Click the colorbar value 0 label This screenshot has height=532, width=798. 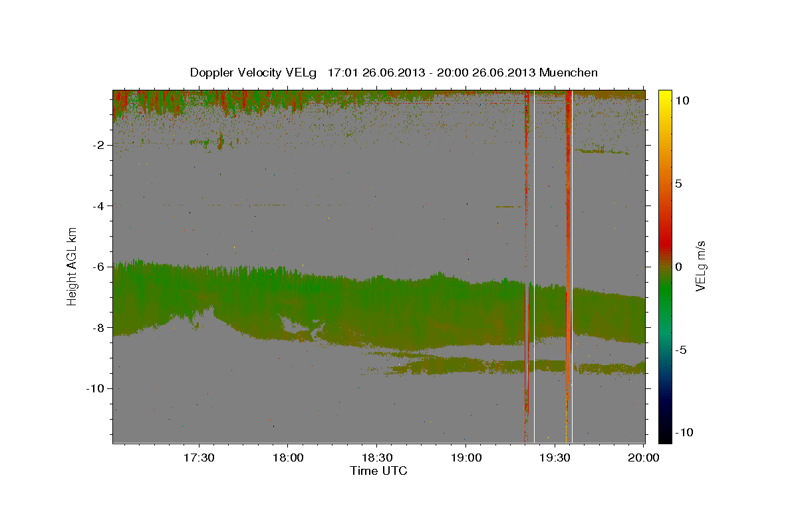(679, 267)
